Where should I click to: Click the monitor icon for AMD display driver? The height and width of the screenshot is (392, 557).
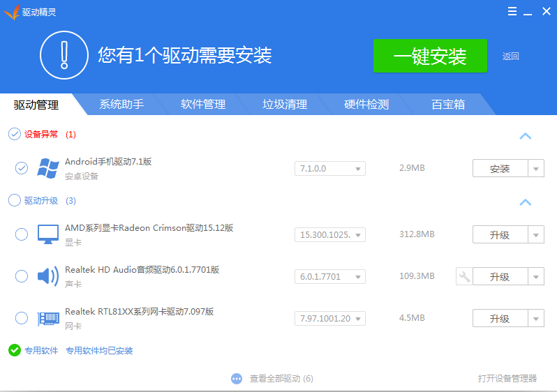48,234
